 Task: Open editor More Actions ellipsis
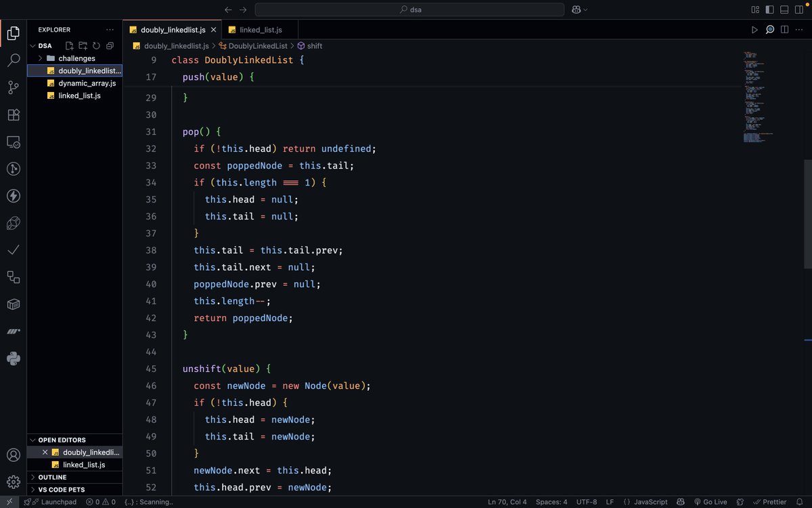[x=800, y=30]
